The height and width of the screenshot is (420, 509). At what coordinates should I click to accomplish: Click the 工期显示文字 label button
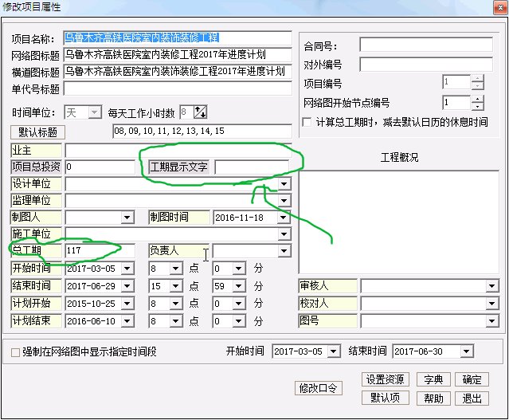[x=178, y=167]
